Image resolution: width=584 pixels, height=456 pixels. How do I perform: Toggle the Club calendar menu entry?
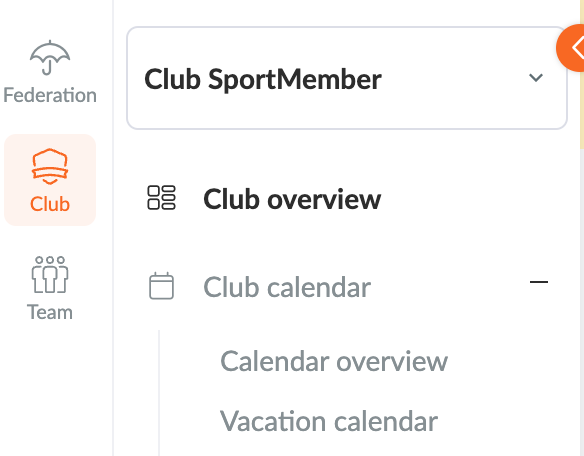click(287, 287)
